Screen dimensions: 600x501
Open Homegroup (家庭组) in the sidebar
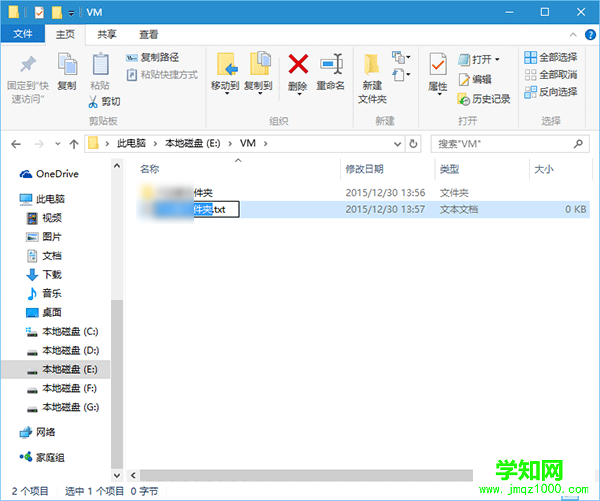(x=42, y=457)
